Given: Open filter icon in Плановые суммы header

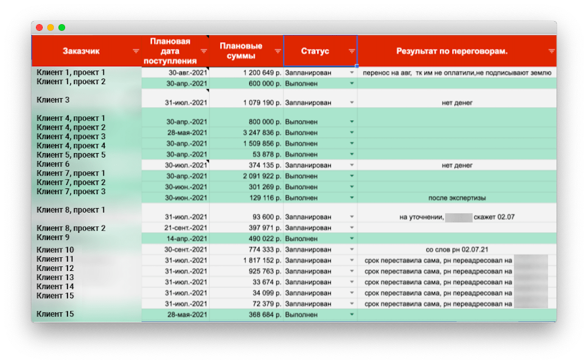Looking at the screenshot, I should click(277, 51).
